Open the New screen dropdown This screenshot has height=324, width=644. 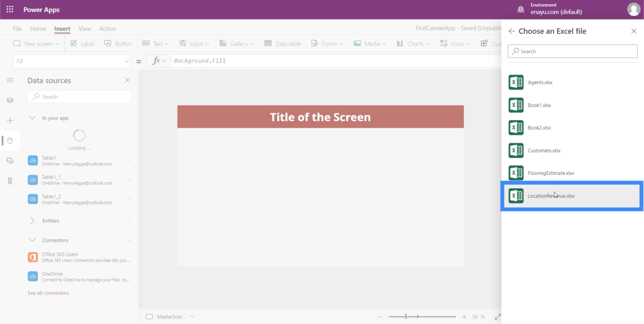(36, 44)
